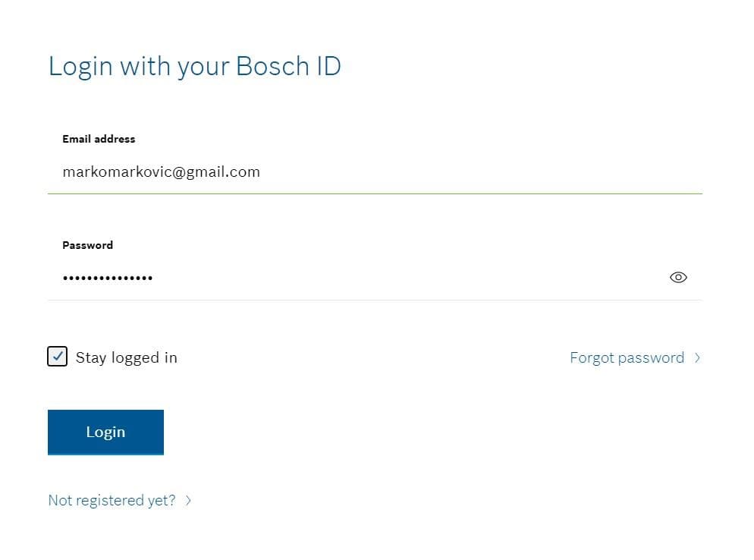Click the blue Login button
The image size is (754, 560).
(x=105, y=432)
